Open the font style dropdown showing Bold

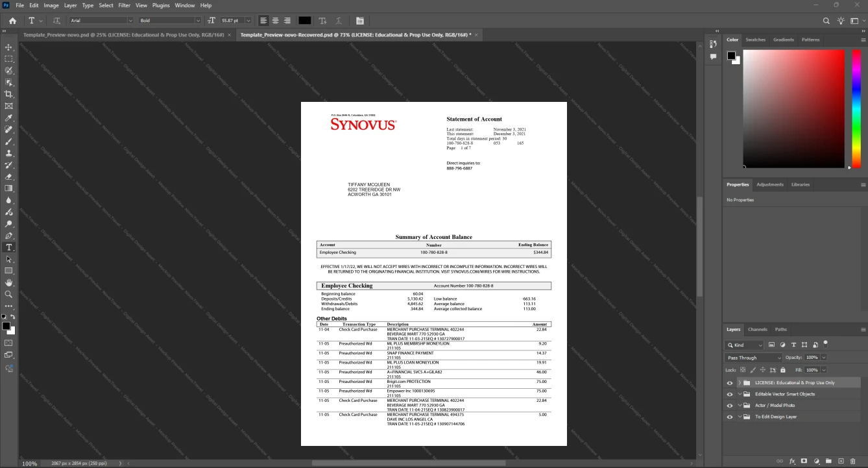tap(170, 21)
